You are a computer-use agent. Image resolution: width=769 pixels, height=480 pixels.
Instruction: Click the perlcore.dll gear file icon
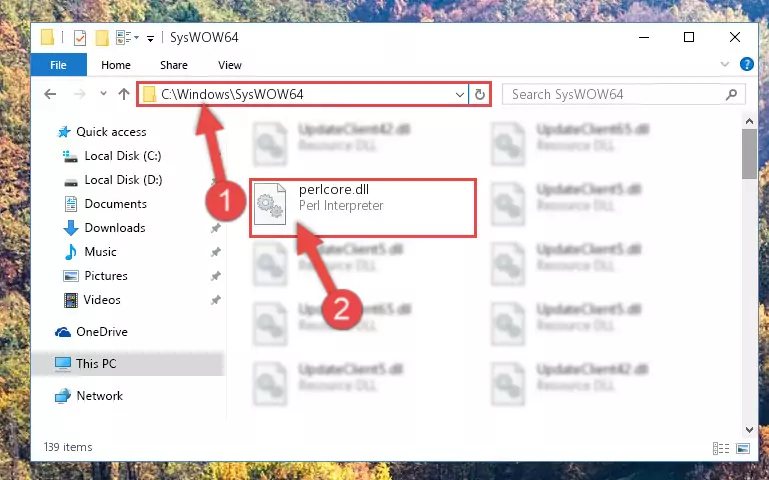point(270,203)
